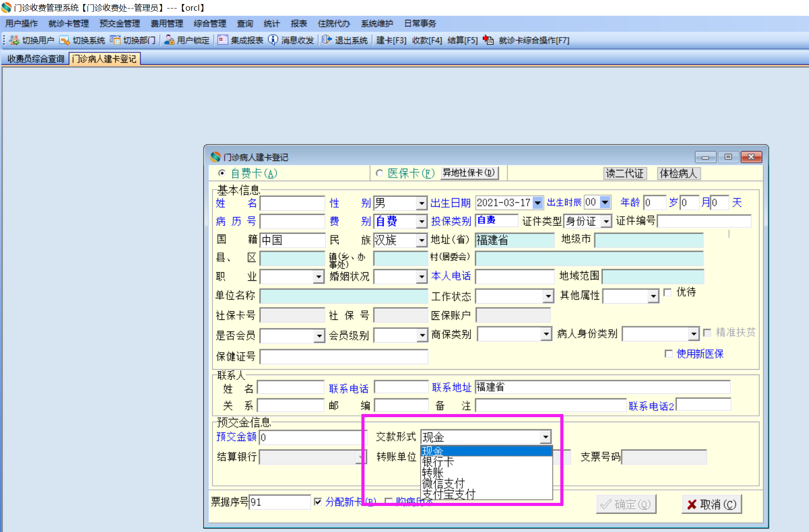Click the 体检病人 button
Screen dimensions: 809x532
pos(678,174)
